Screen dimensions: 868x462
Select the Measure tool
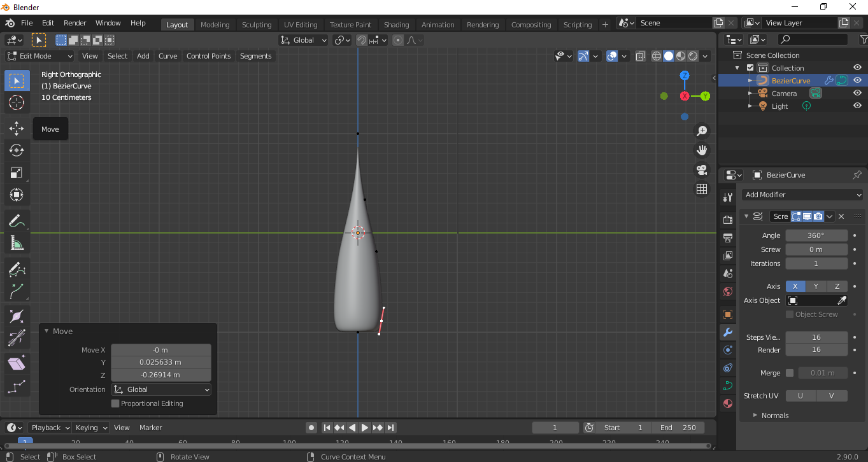point(16,242)
